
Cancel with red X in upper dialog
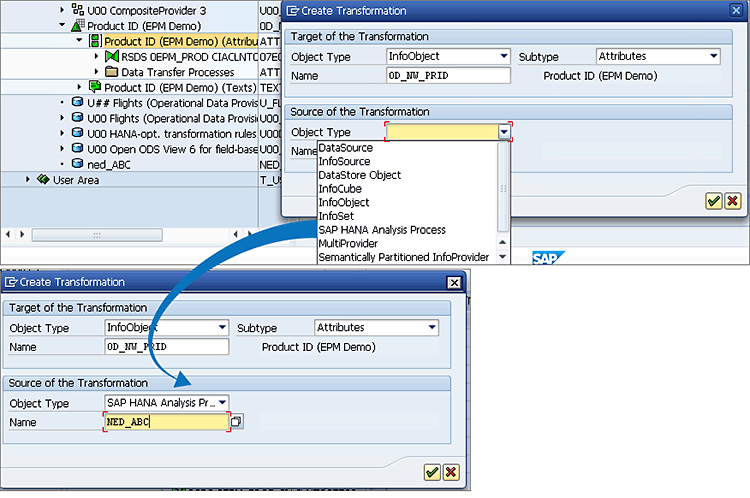pyautogui.click(x=732, y=201)
